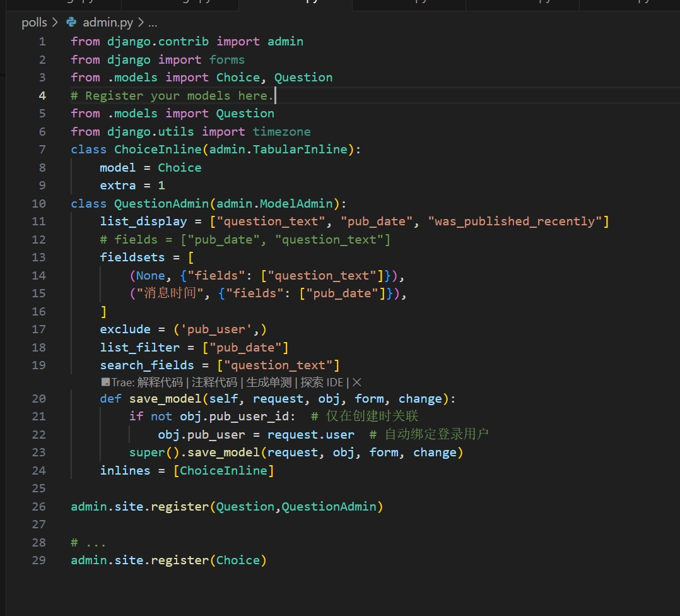Click the string "消息时间" in fieldsets
This screenshot has height=616, width=680.
(170, 293)
